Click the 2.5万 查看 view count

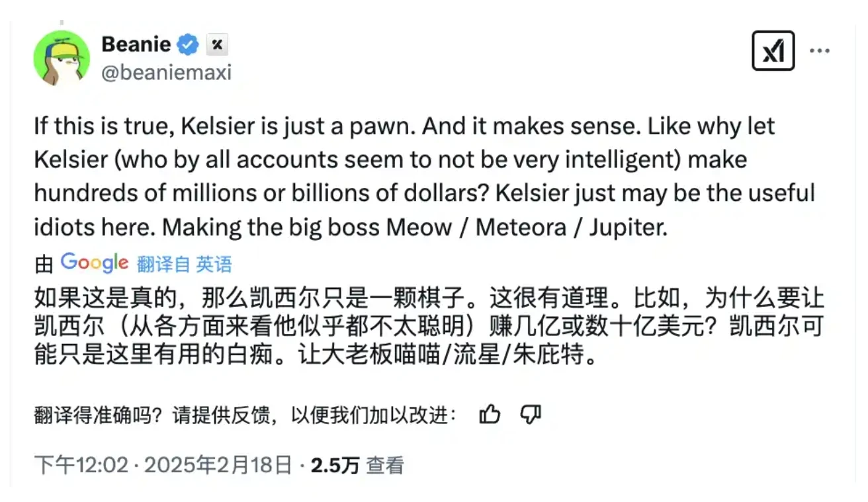[357, 466]
